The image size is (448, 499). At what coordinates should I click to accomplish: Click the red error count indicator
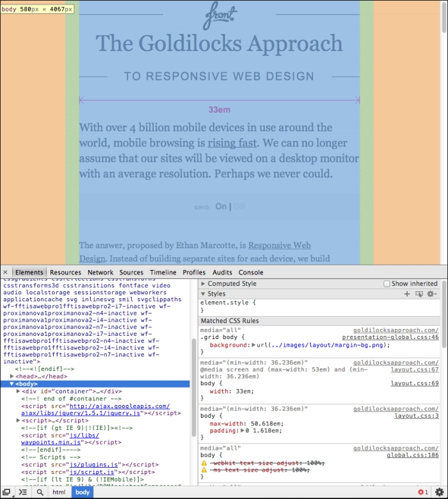tap(423, 492)
